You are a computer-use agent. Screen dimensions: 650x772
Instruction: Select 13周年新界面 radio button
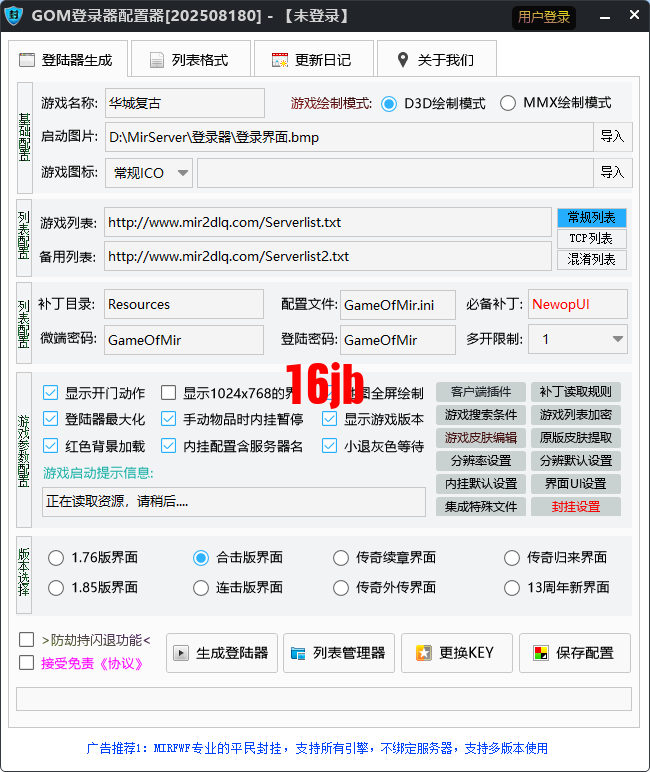512,588
